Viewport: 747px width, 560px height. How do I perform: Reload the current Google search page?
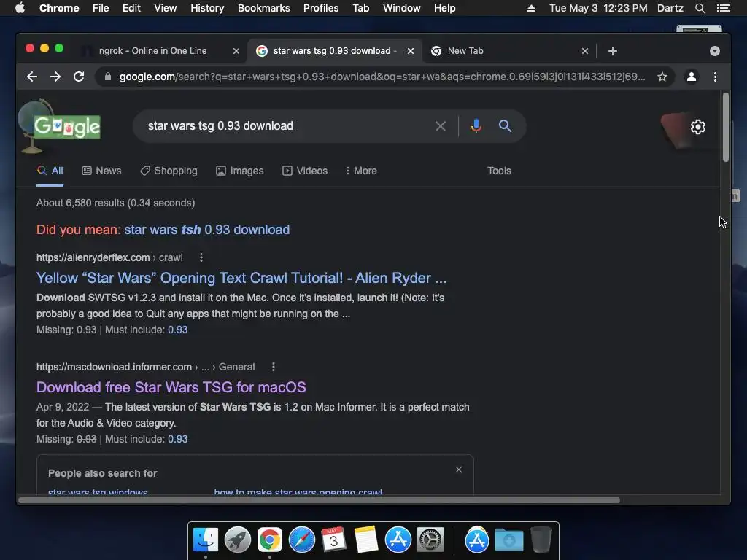pyautogui.click(x=79, y=77)
